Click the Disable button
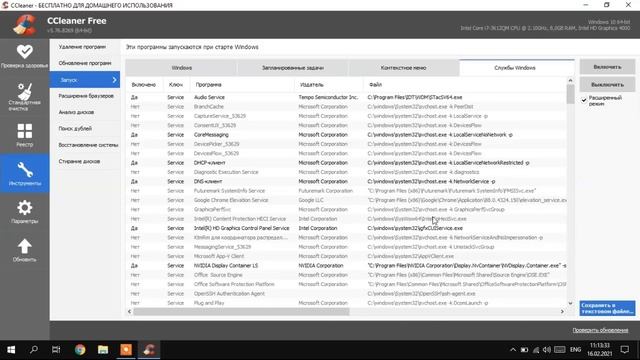The width and height of the screenshot is (640, 360). click(x=607, y=84)
